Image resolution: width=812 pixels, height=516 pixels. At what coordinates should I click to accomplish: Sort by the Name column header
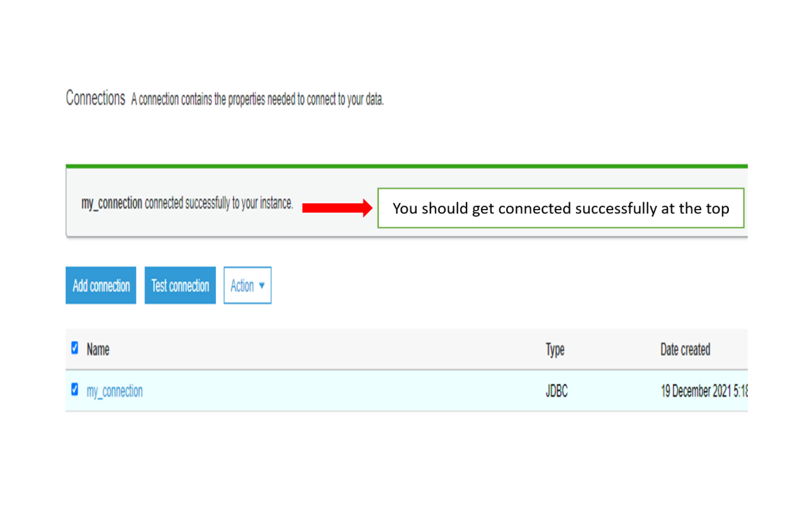pyautogui.click(x=98, y=349)
